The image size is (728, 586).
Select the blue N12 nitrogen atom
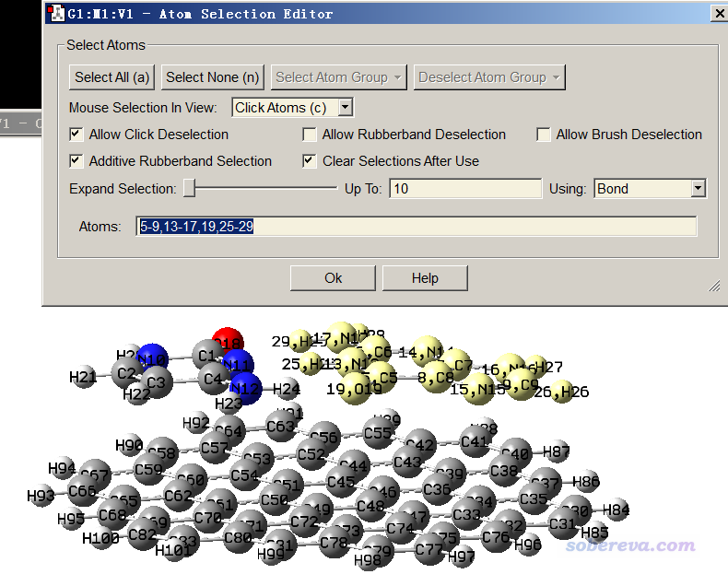tap(245, 389)
